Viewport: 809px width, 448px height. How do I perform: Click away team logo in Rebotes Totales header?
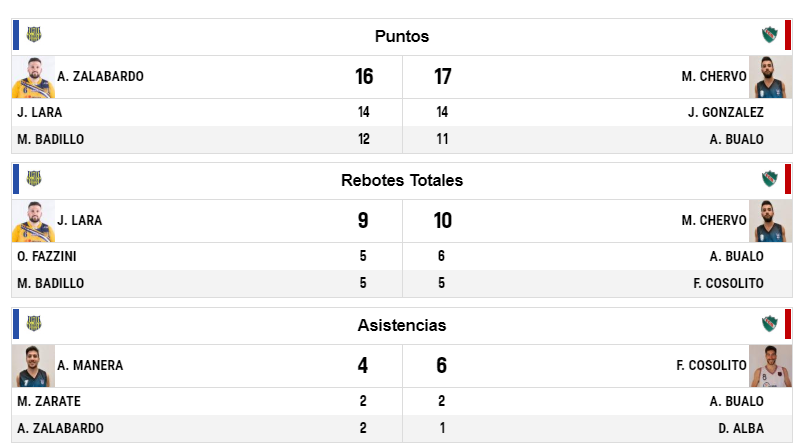[x=769, y=179]
